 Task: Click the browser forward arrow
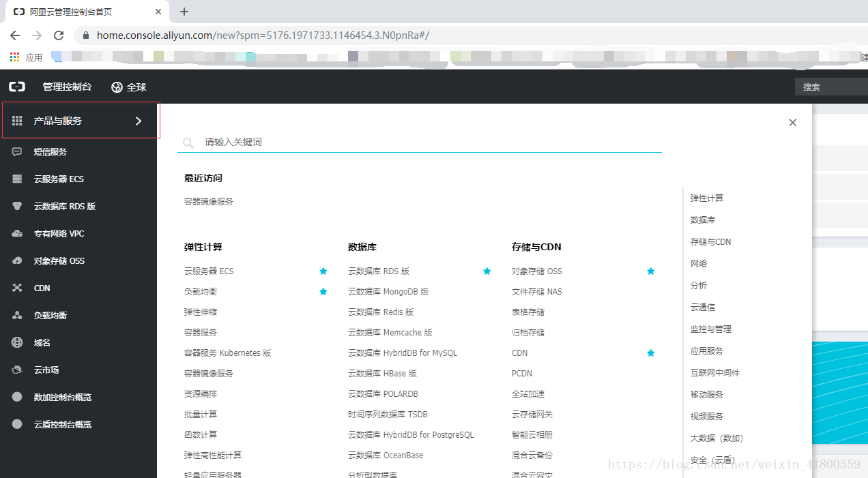tap(37, 35)
